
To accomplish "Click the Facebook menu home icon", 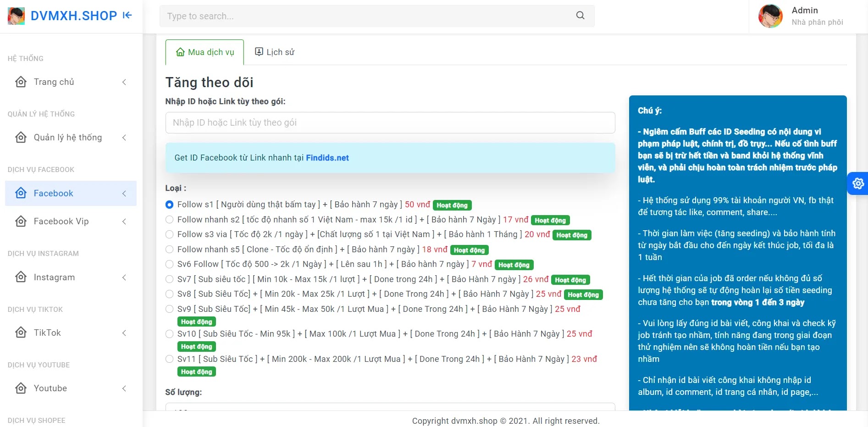I will point(21,193).
